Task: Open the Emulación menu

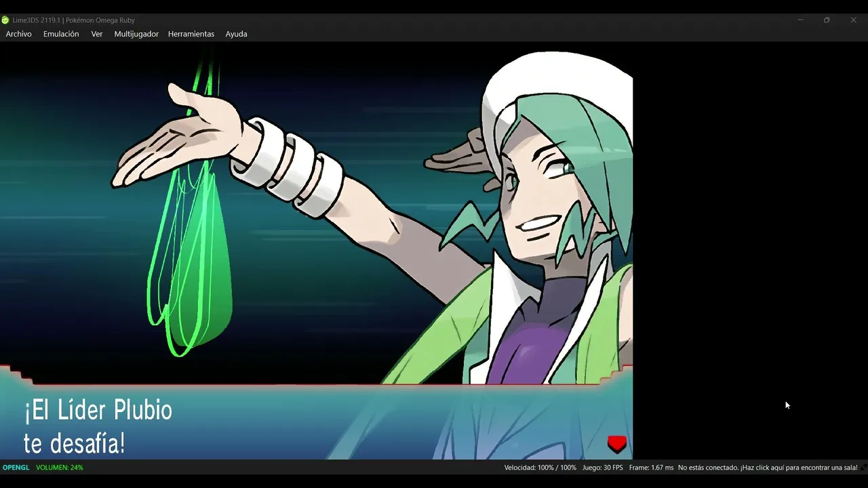Action: pos(61,34)
